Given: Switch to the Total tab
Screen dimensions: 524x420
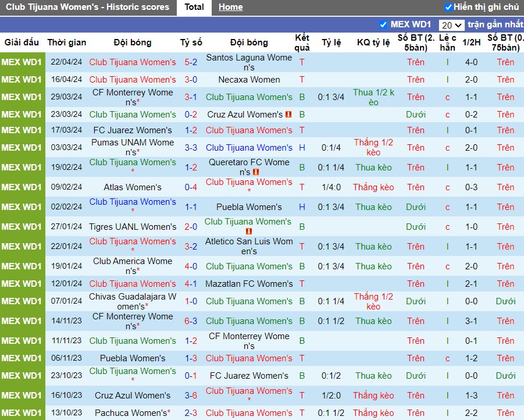Looking at the screenshot, I should (194, 7).
